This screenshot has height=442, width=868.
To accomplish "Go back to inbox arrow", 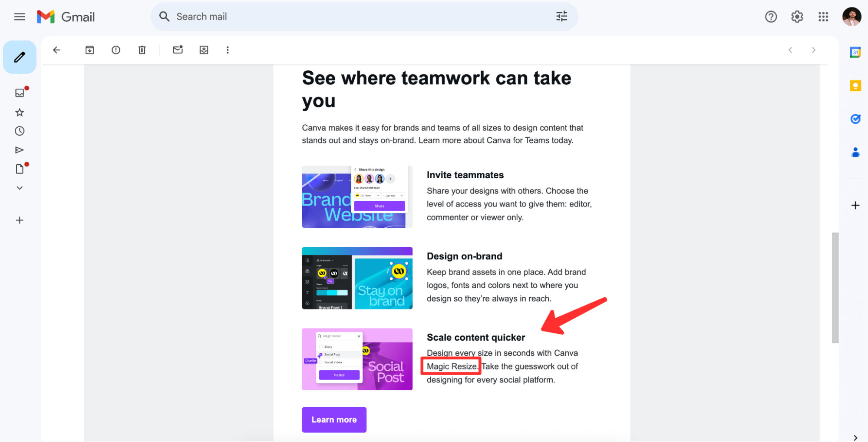I will [x=56, y=50].
